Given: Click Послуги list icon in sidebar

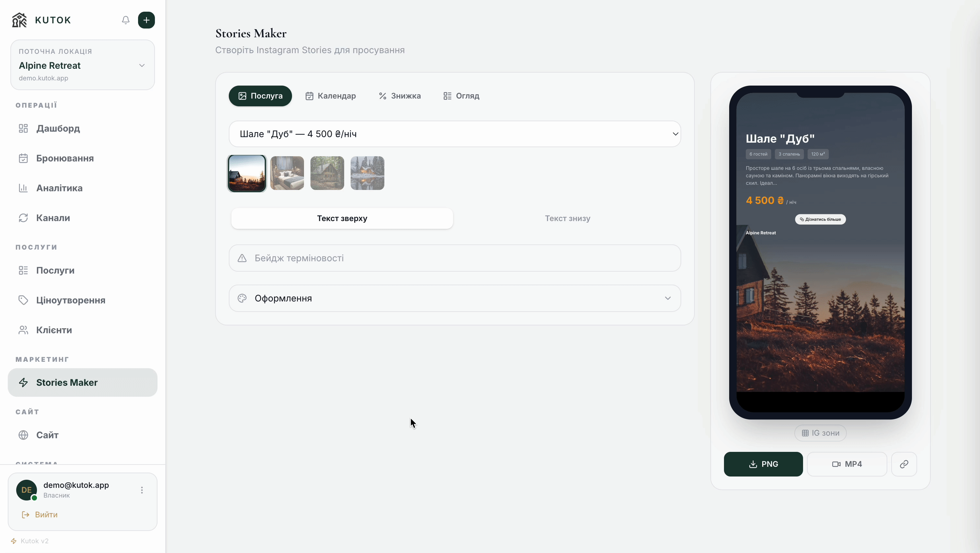Looking at the screenshot, I should pos(23,270).
